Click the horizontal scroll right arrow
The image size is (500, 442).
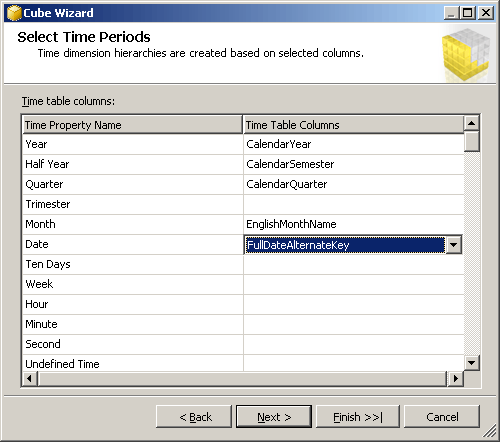(455, 379)
